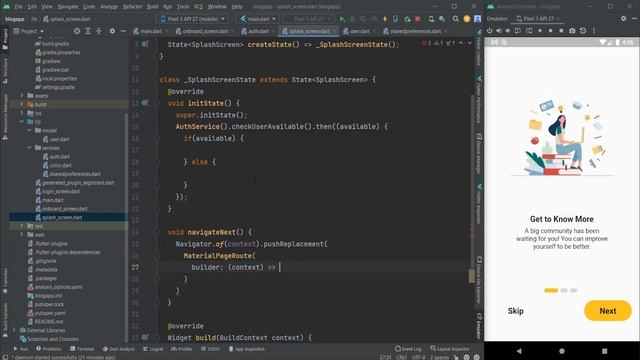Open the VCS menu

(198, 7)
